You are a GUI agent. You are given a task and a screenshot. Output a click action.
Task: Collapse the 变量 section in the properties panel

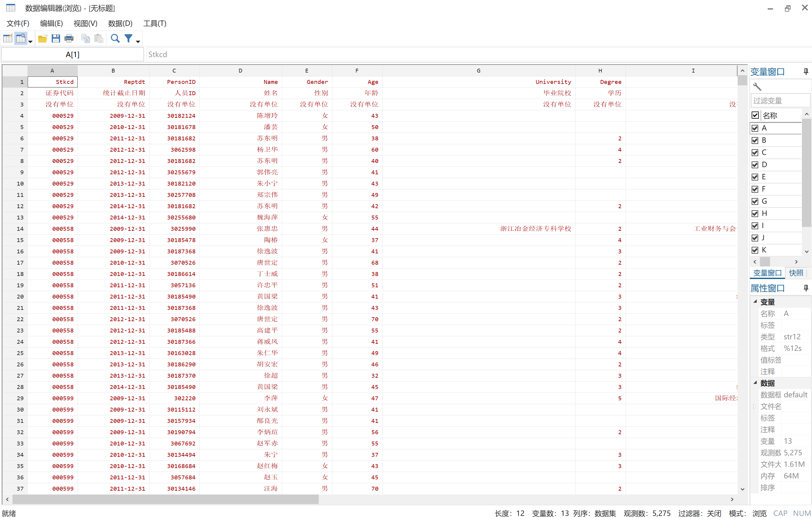pyautogui.click(x=754, y=302)
